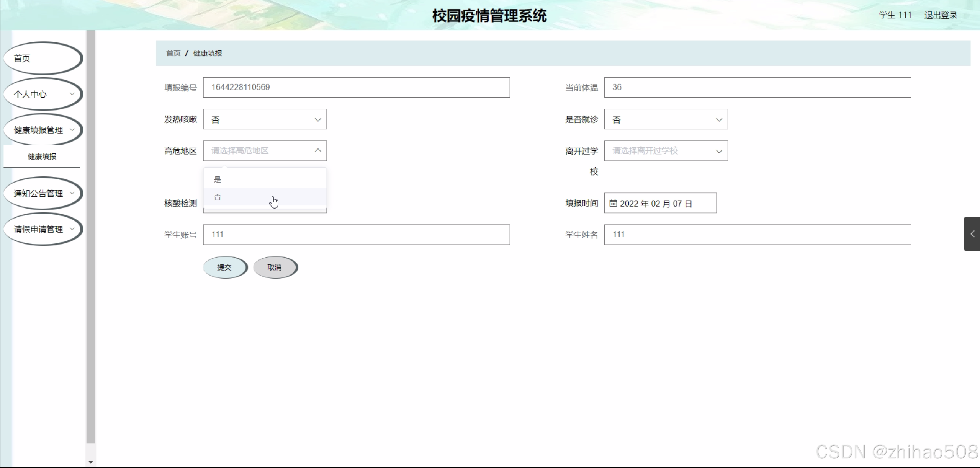Open the 发热咳嗽 dropdown

(265, 119)
